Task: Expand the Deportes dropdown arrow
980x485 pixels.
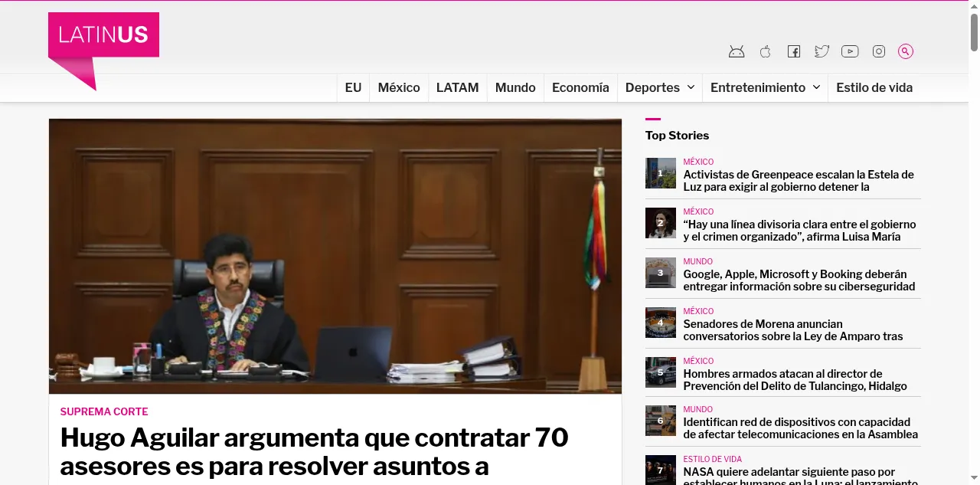Action: click(691, 87)
